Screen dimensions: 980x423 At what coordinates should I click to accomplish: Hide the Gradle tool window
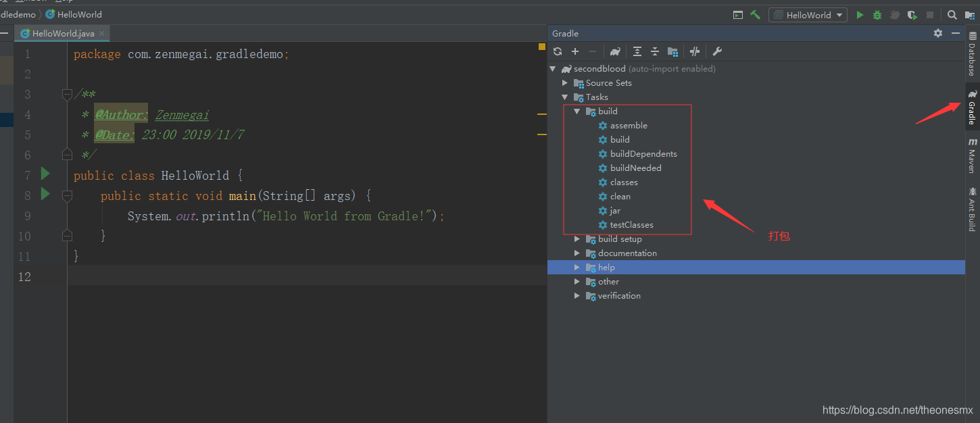tap(956, 33)
